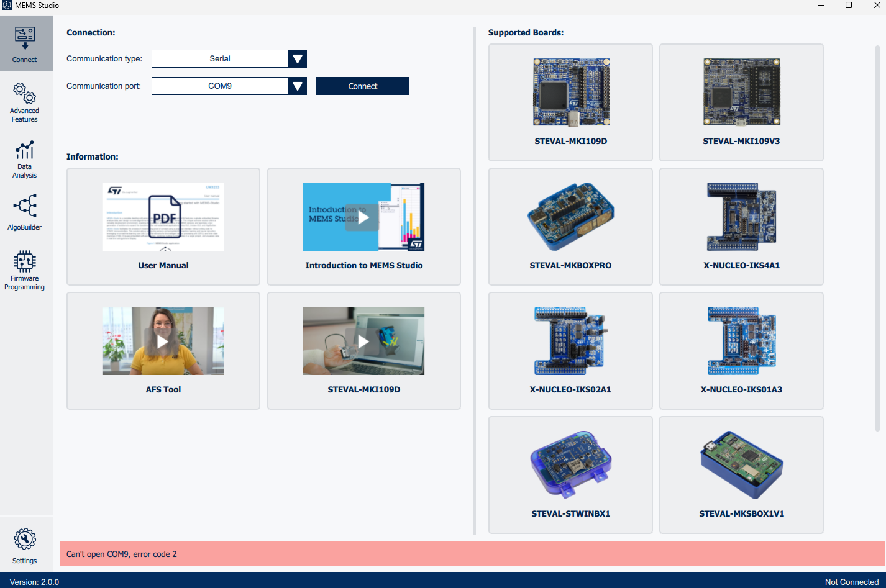Screen dimensions: 886x588
Task: View the STEVAL-MKBOXPRO board
Action: (570, 217)
